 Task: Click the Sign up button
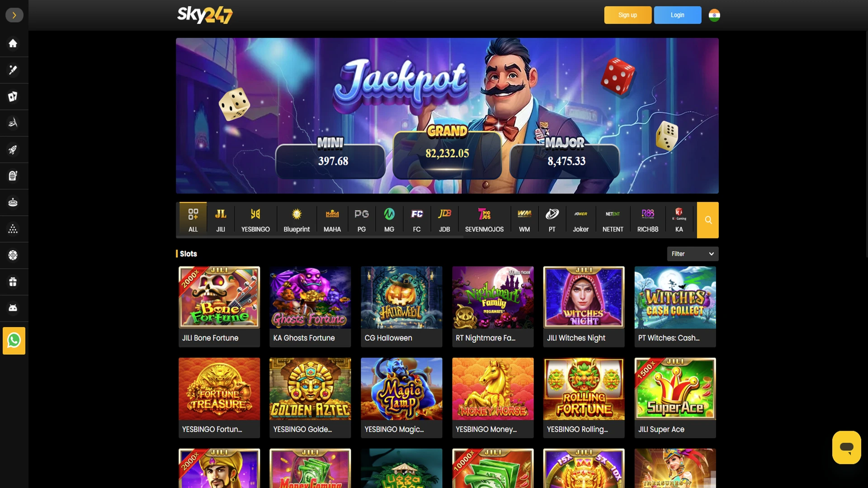coord(627,15)
